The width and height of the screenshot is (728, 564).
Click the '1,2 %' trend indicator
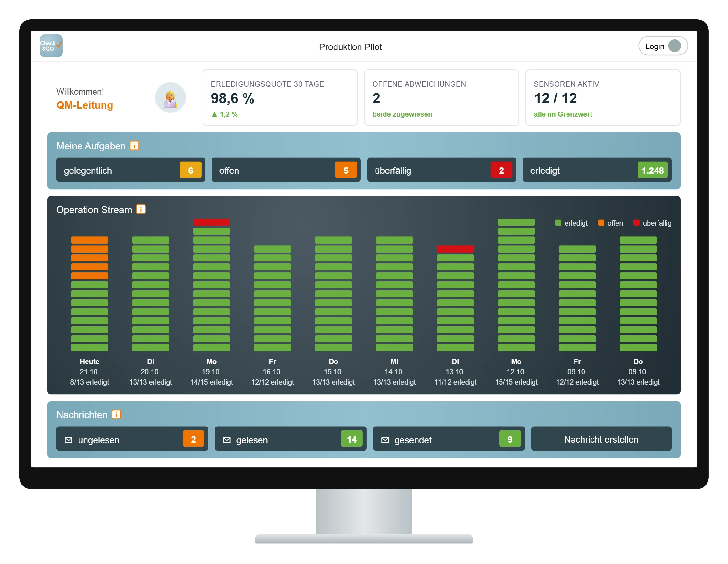coord(225,114)
